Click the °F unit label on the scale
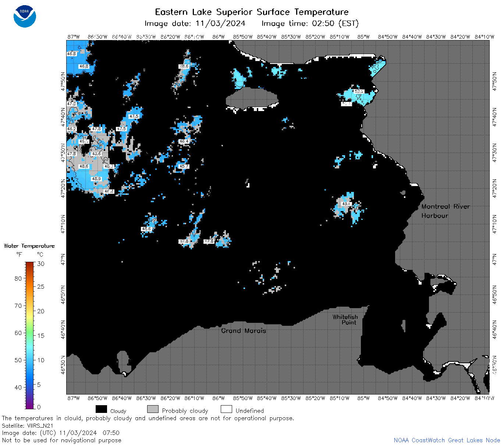The image size is (504, 446). 19,254
